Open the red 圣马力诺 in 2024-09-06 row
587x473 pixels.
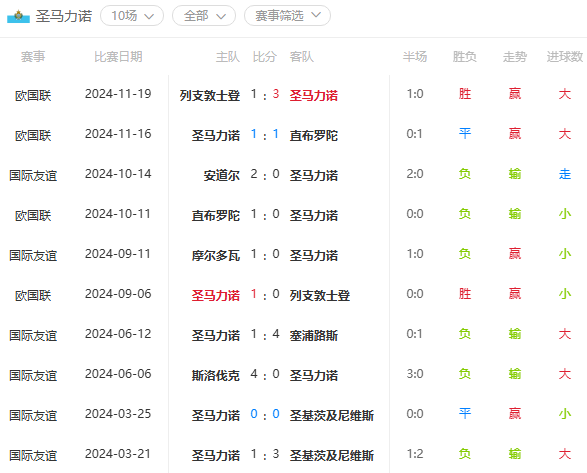click(216, 295)
